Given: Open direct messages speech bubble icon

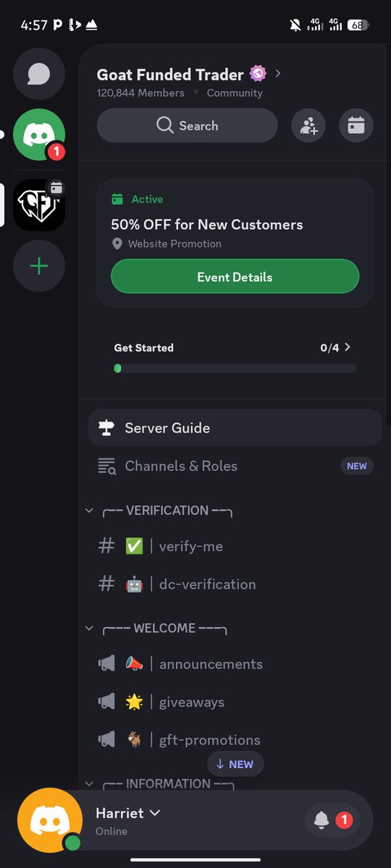Looking at the screenshot, I should tap(39, 74).
